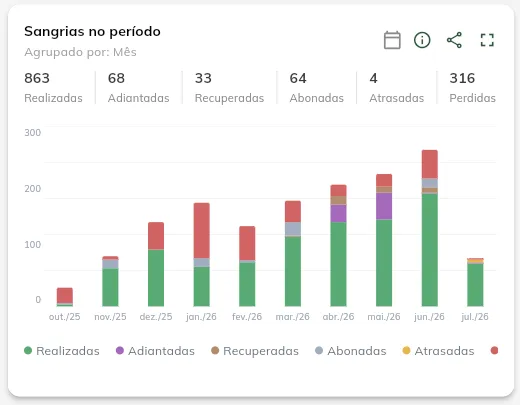
Task: Toggle the Adiantadas legend series
Action: [x=155, y=351]
